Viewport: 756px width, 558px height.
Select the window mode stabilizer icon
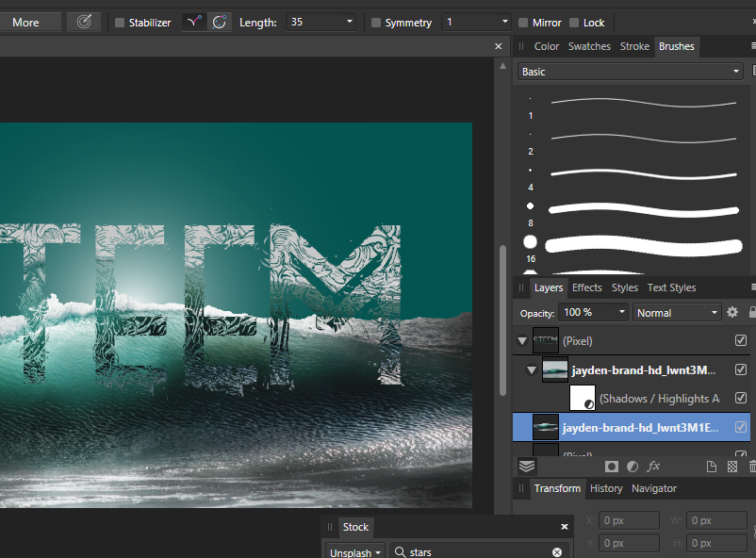[x=220, y=23]
